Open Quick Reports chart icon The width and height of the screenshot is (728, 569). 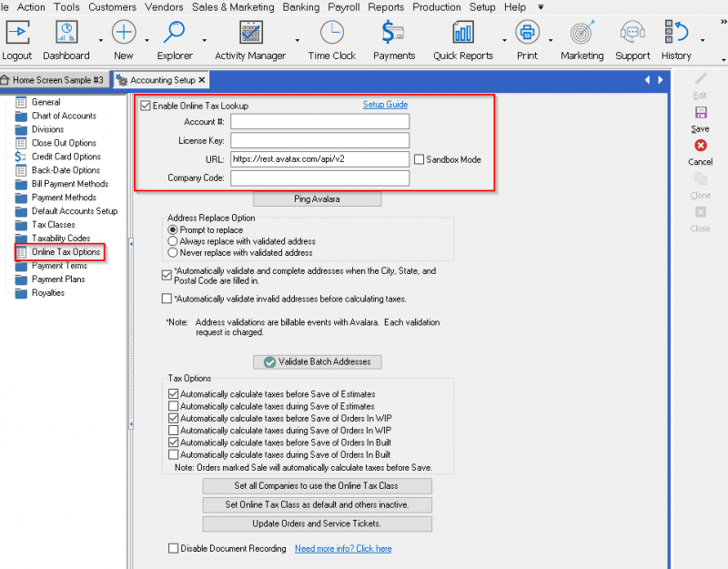pyautogui.click(x=463, y=33)
